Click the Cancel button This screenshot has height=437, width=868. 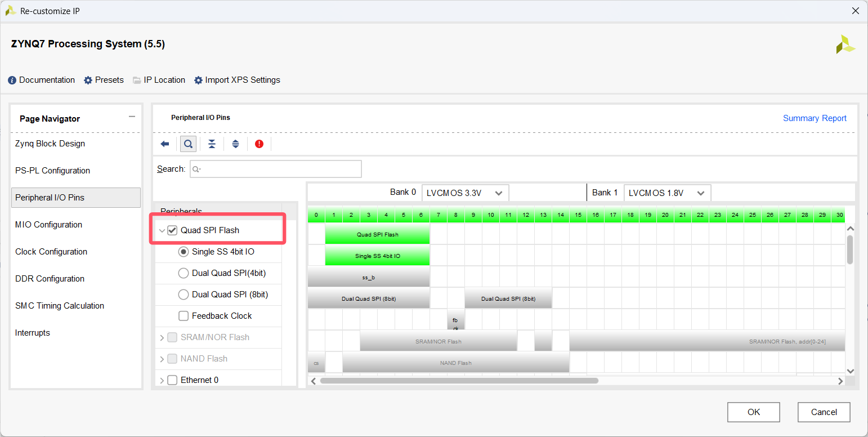coord(824,412)
